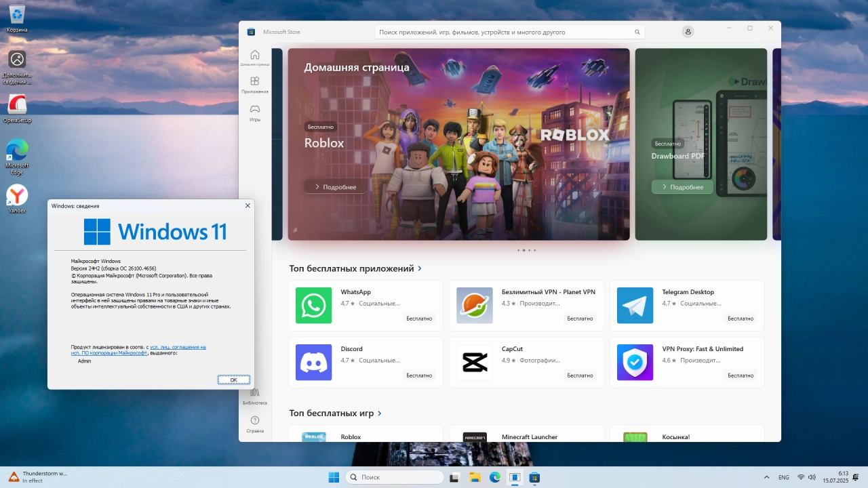Open the "Косынка!" game card
Image resolution: width=868 pixels, height=488 pixels.
click(x=687, y=434)
